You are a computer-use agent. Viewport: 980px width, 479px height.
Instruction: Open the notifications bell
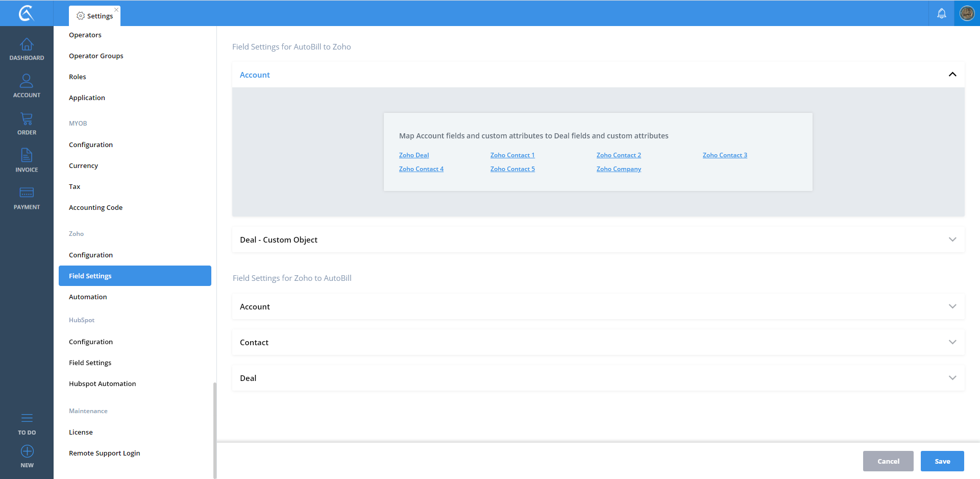coord(941,13)
